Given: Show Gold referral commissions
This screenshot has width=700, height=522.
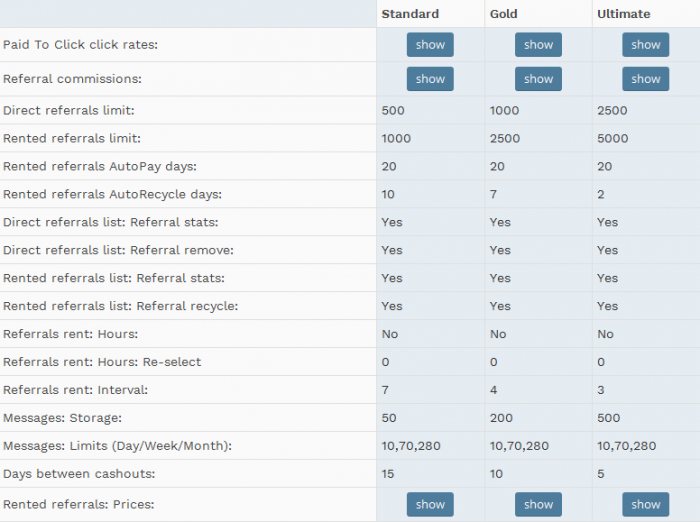Looking at the screenshot, I should (x=538, y=79).
